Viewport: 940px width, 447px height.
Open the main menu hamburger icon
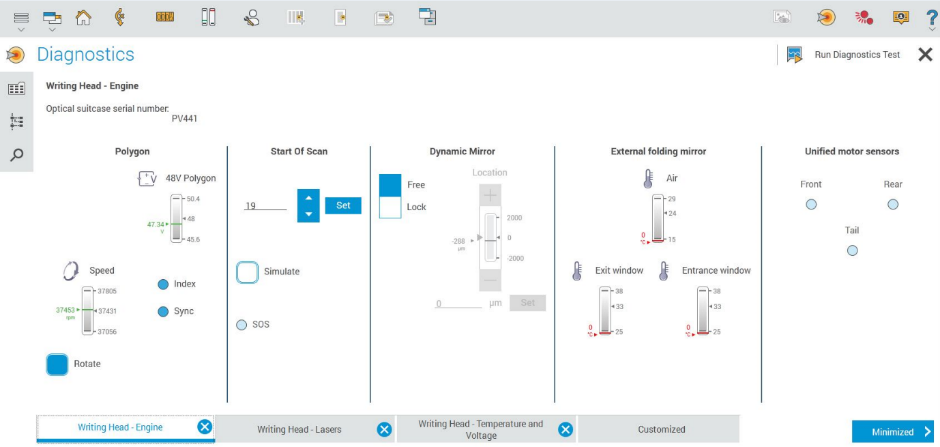click(21, 18)
